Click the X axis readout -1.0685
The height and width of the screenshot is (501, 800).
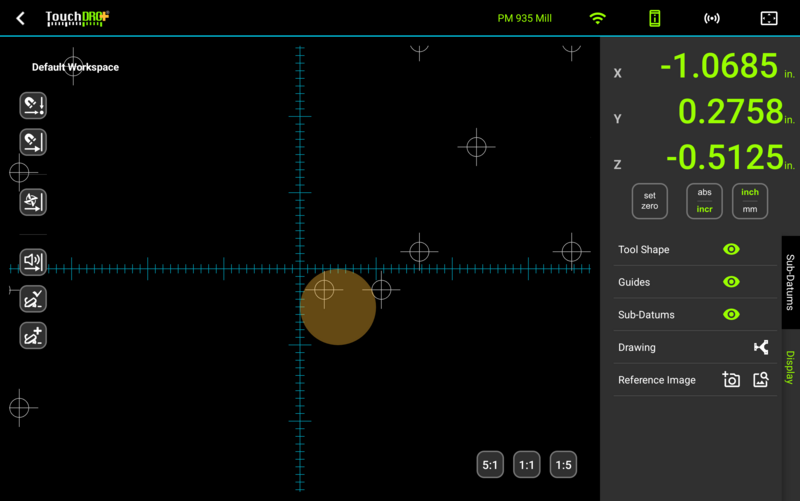(x=718, y=66)
